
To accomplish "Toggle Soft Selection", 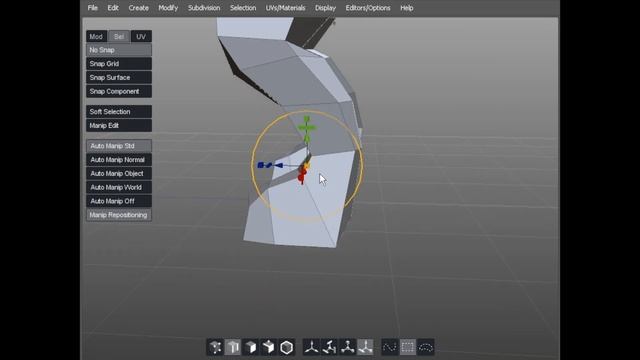I will (x=119, y=111).
